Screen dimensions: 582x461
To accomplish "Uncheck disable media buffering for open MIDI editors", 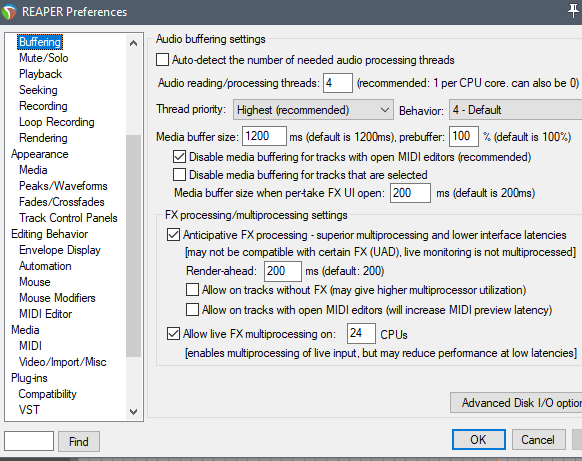I will tap(179, 157).
